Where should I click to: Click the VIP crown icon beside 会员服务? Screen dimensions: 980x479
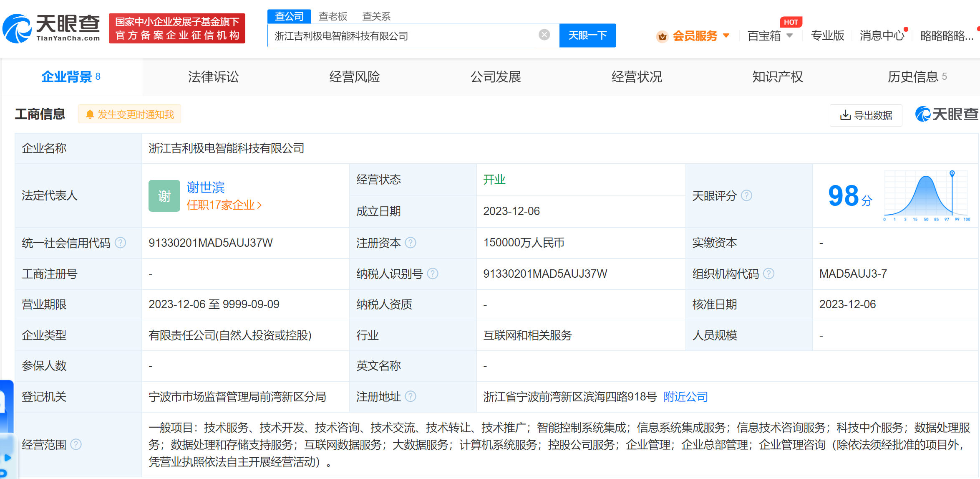click(662, 36)
